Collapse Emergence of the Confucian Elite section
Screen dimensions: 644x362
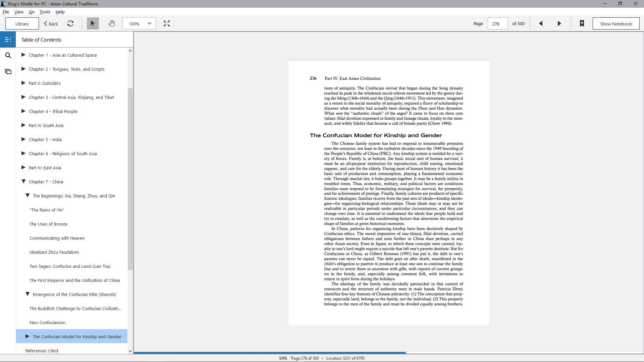[28, 294]
